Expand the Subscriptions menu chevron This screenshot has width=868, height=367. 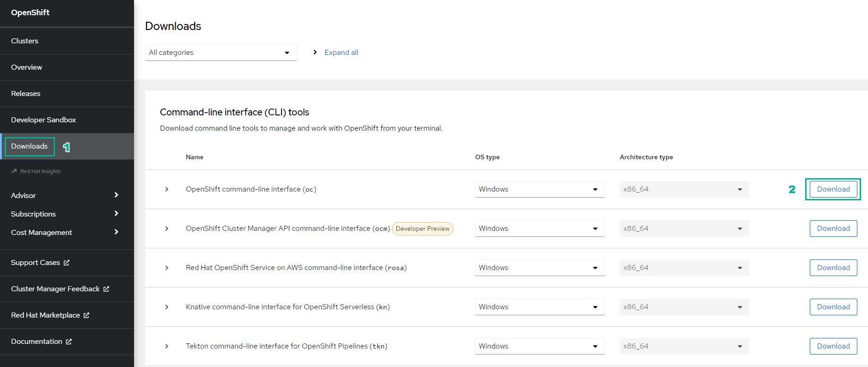tap(116, 214)
